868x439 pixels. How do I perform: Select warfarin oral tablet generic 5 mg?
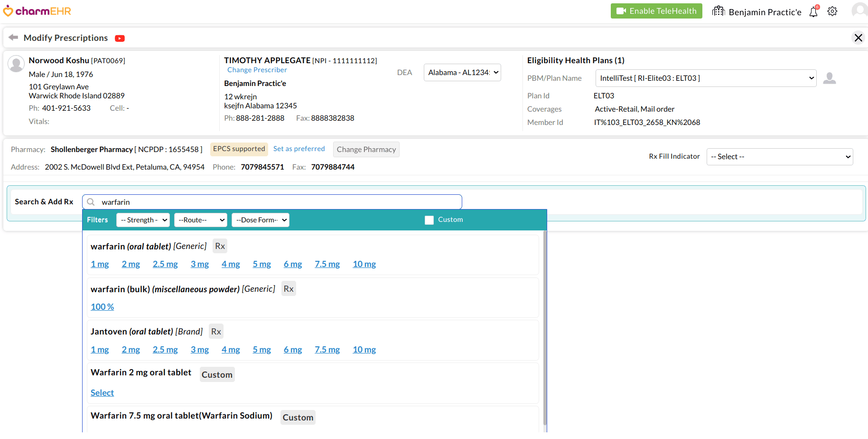point(261,264)
